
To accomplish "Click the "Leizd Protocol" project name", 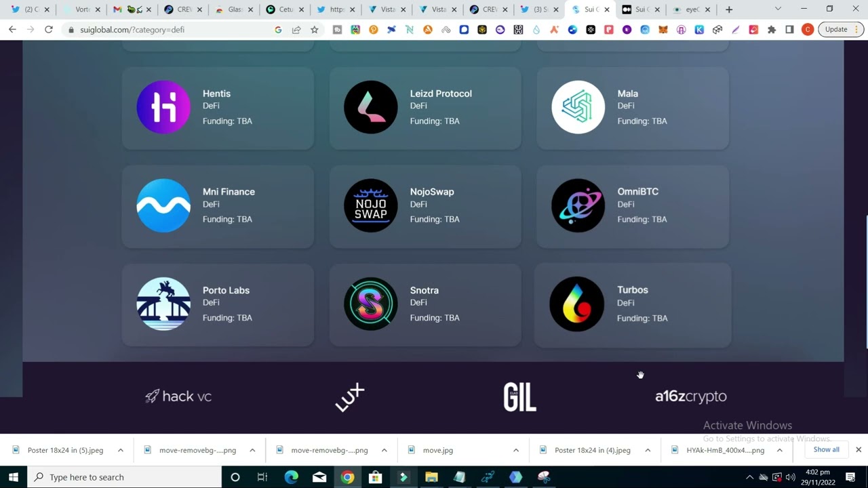I will (x=441, y=94).
